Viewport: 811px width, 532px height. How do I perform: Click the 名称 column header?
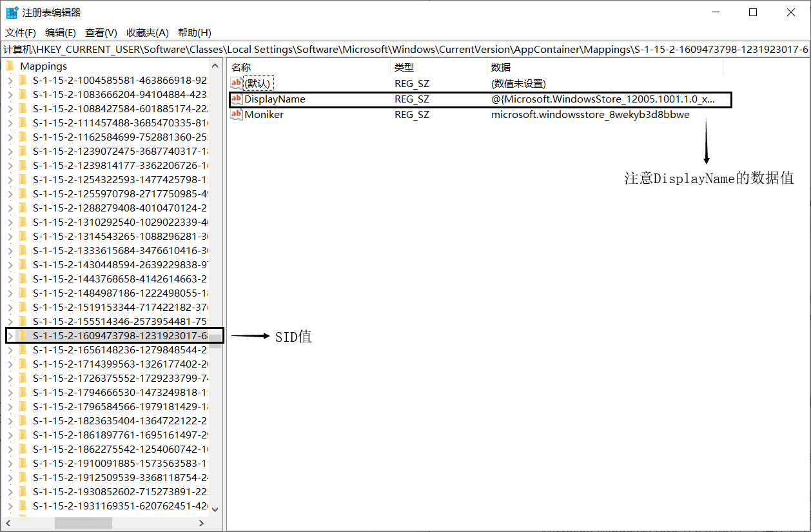pos(241,67)
